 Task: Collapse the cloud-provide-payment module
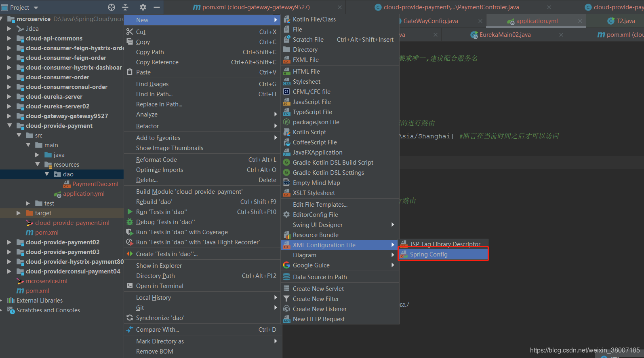(9, 126)
